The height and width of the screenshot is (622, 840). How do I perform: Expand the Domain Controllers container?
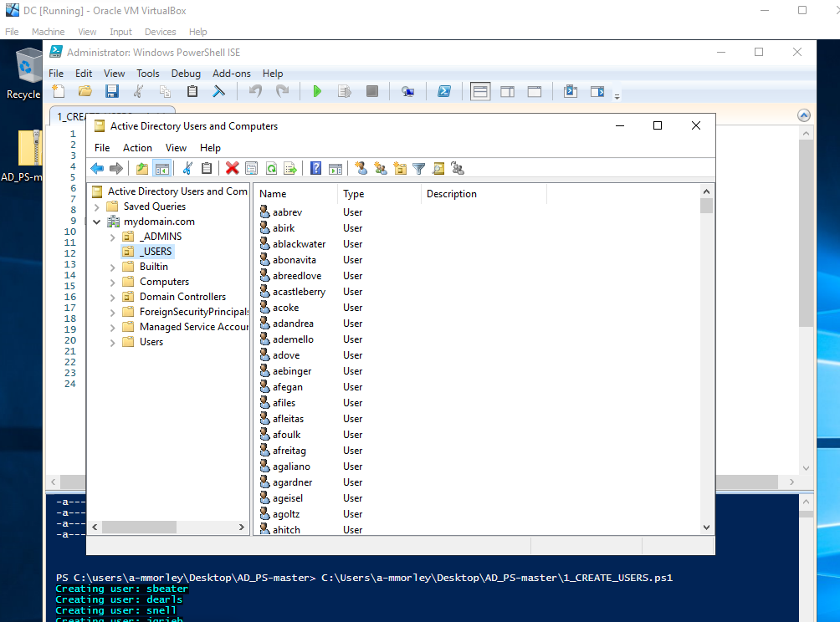point(112,296)
